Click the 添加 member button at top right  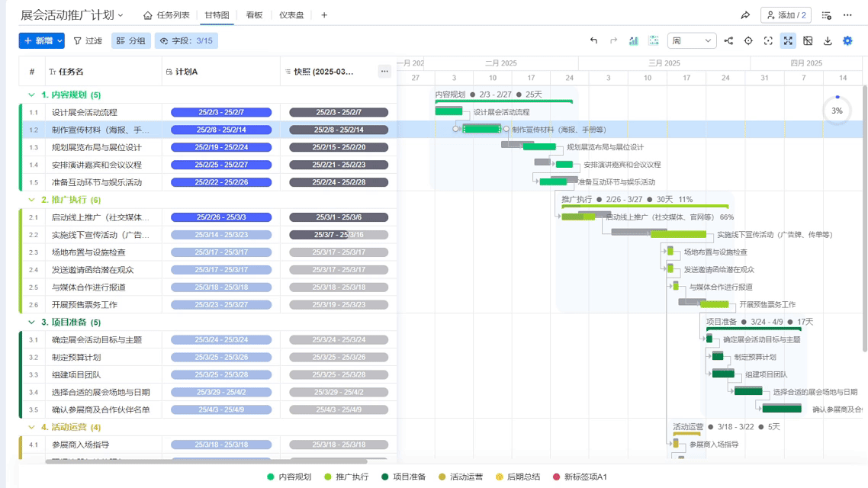tap(785, 14)
